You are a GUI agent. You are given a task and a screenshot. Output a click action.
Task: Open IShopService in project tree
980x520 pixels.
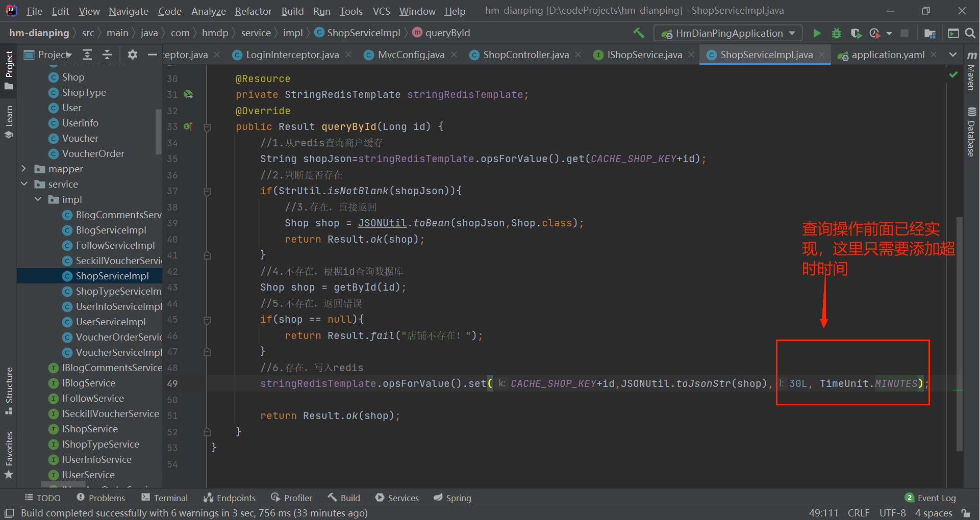click(90, 429)
